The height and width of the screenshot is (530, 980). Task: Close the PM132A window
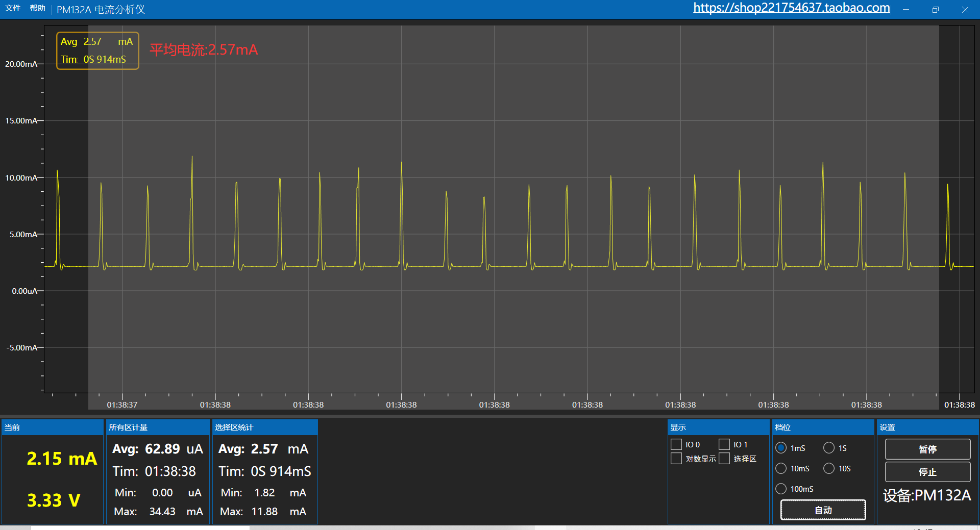click(x=965, y=10)
